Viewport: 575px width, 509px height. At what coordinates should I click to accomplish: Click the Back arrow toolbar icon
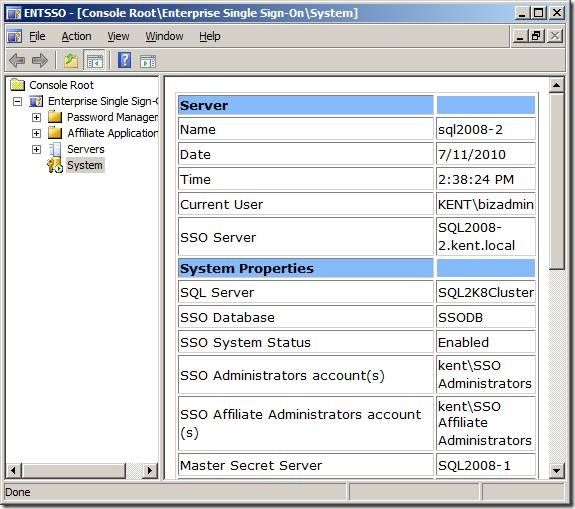(x=17, y=61)
